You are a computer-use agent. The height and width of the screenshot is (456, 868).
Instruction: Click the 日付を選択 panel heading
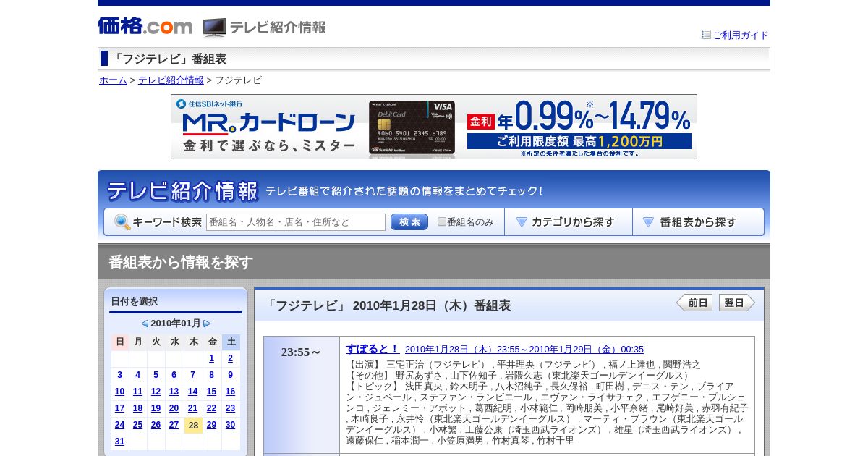click(135, 301)
